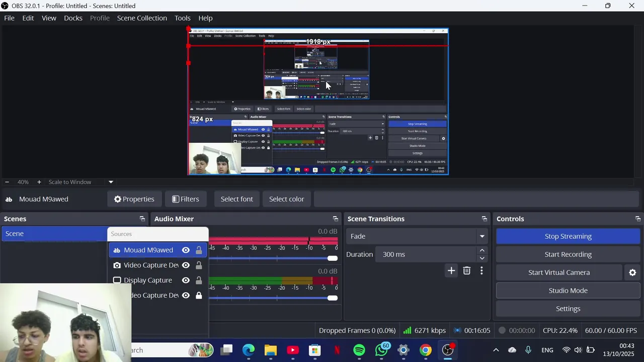The height and width of the screenshot is (362, 644).
Task: Open Google Chrome from the taskbar
Action: point(426,350)
